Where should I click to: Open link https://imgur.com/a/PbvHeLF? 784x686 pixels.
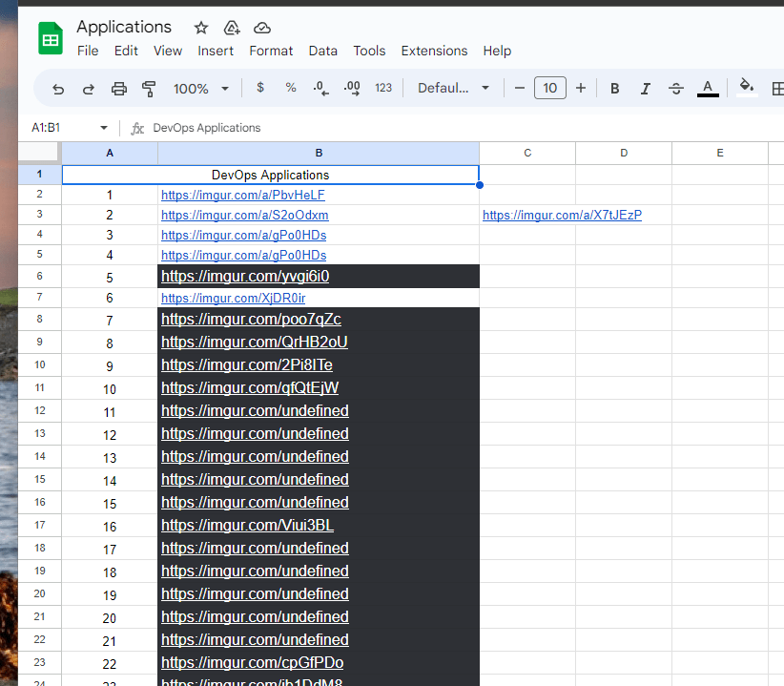coord(243,195)
